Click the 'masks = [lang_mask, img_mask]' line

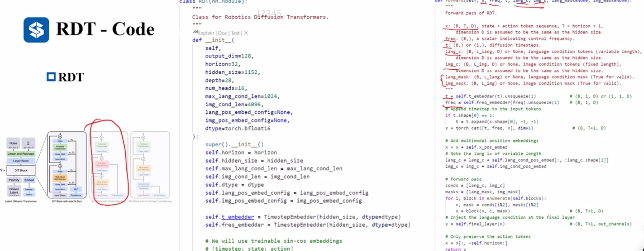482,192
